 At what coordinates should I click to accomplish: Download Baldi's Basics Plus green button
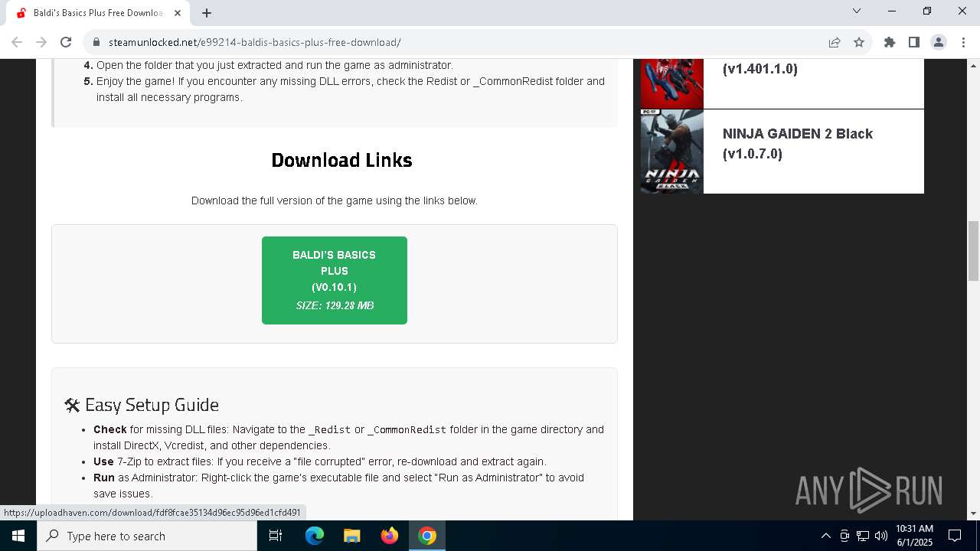335,280
